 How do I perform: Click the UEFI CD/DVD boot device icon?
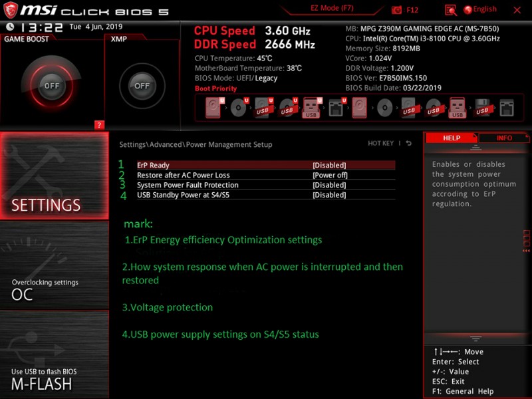click(x=239, y=108)
